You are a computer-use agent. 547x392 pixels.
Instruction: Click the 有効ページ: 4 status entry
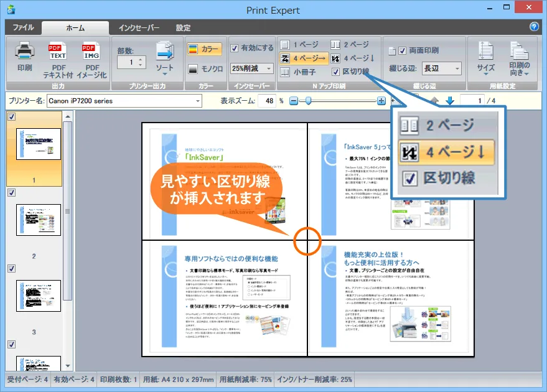coord(74,380)
